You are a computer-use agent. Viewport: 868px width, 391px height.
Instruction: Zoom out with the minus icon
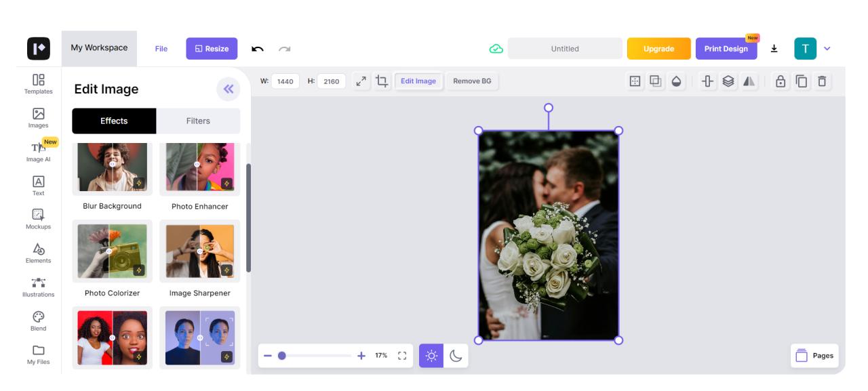tap(268, 355)
